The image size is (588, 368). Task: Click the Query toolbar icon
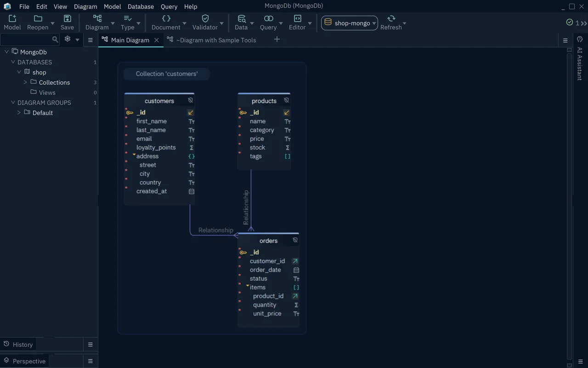pyautogui.click(x=269, y=18)
